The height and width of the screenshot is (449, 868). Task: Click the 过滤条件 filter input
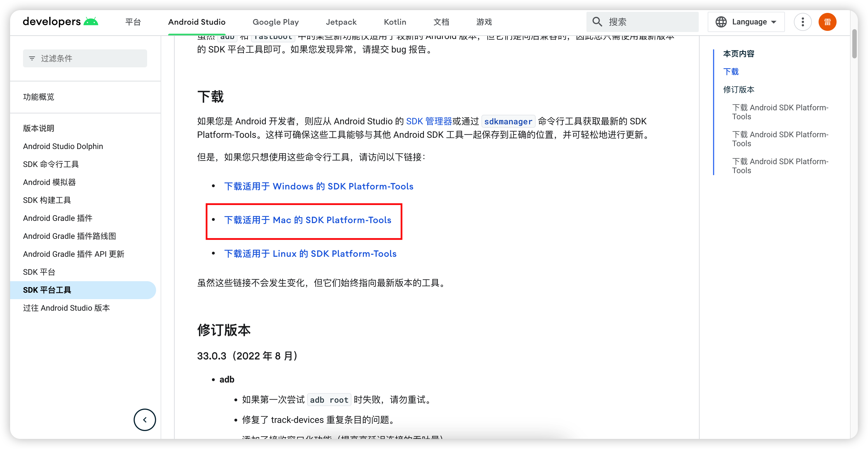click(85, 59)
